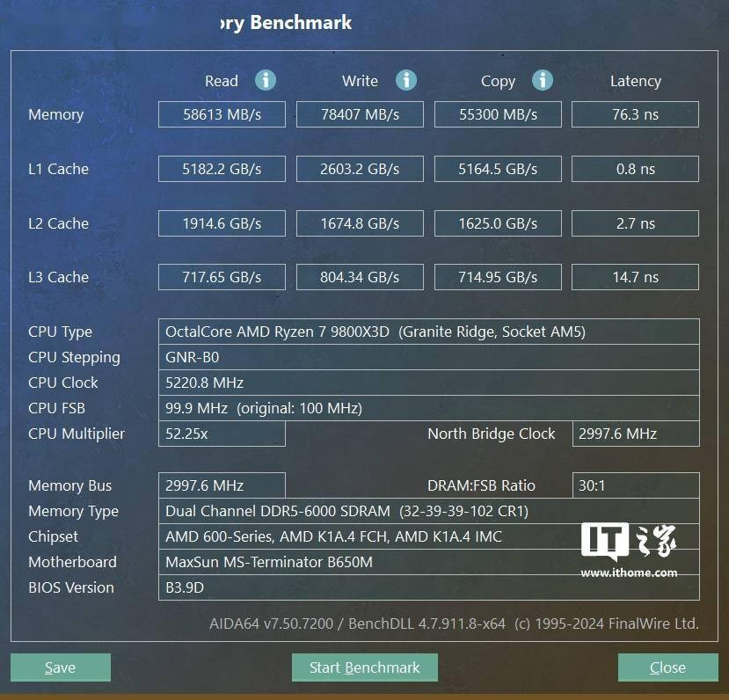Click the Latency column header

[x=636, y=81]
